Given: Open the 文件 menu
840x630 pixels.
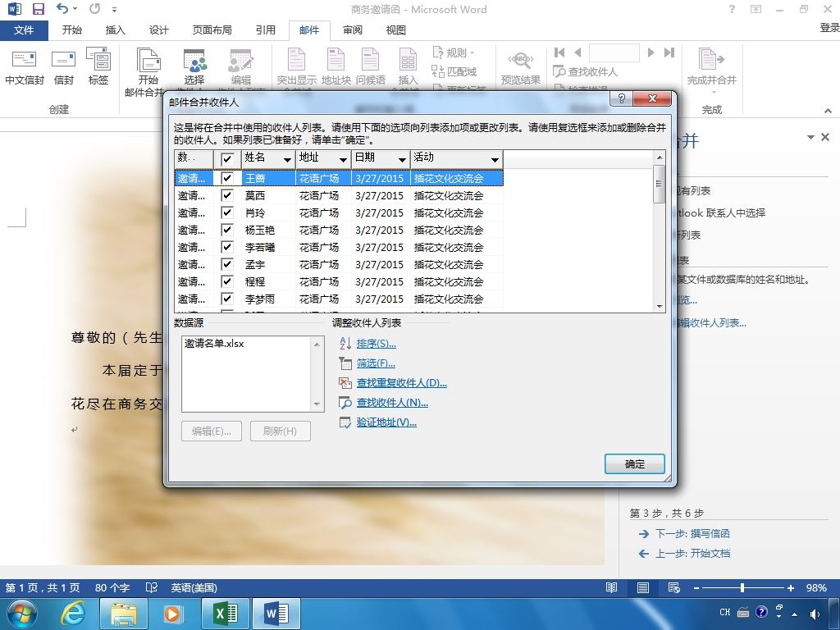Looking at the screenshot, I should [24, 30].
